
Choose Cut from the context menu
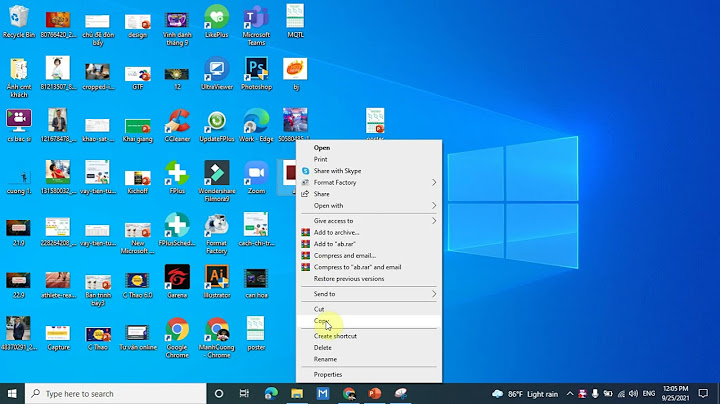(x=370, y=309)
